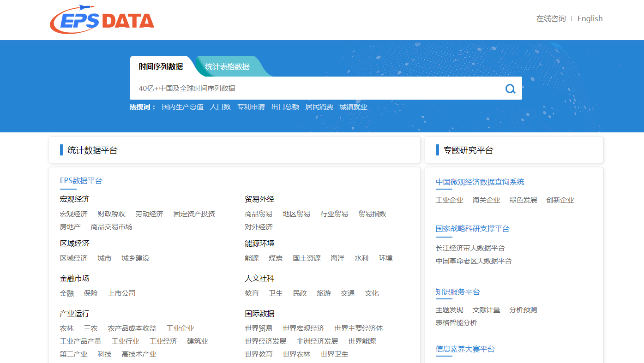The height and width of the screenshot is (363, 644).
Task: Switch to 统计表格数据 tab
Action: point(227,66)
